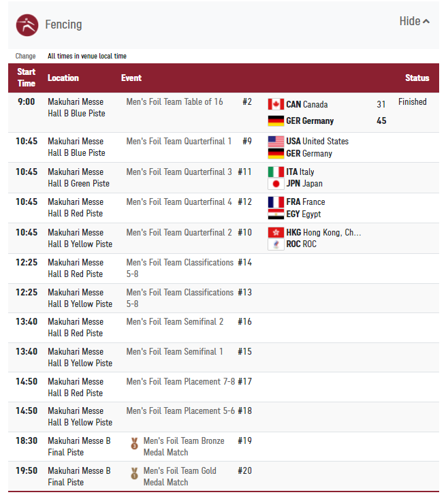Click the bronze medal icon

[135, 444]
